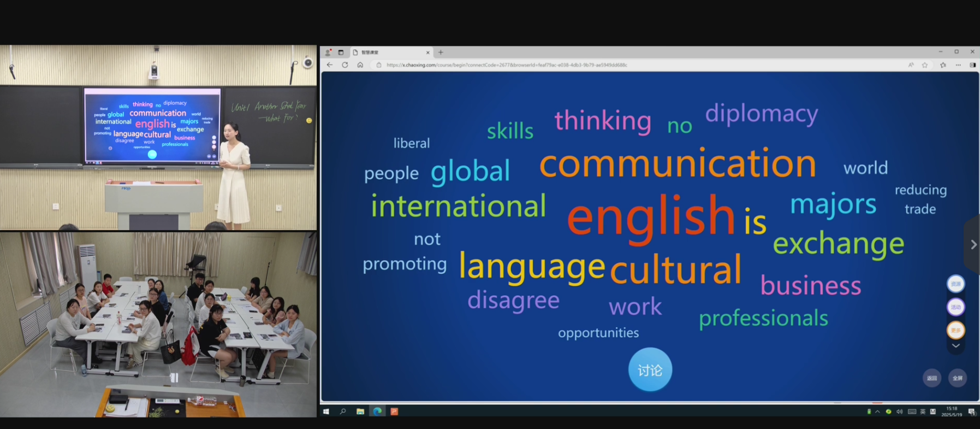Reload the Chaoxing course page
Screen dimensions: 980x429
pos(345,64)
